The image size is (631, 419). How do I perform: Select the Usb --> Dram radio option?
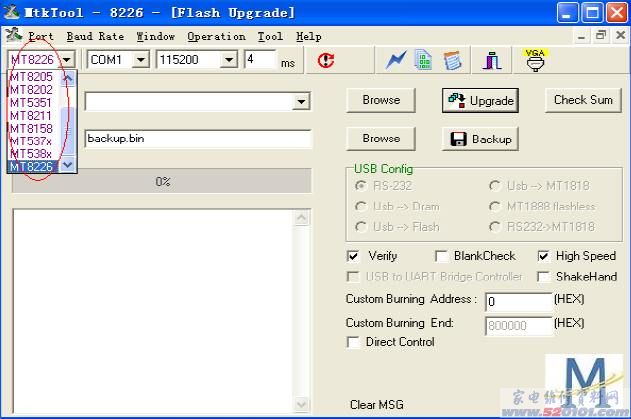pos(361,206)
